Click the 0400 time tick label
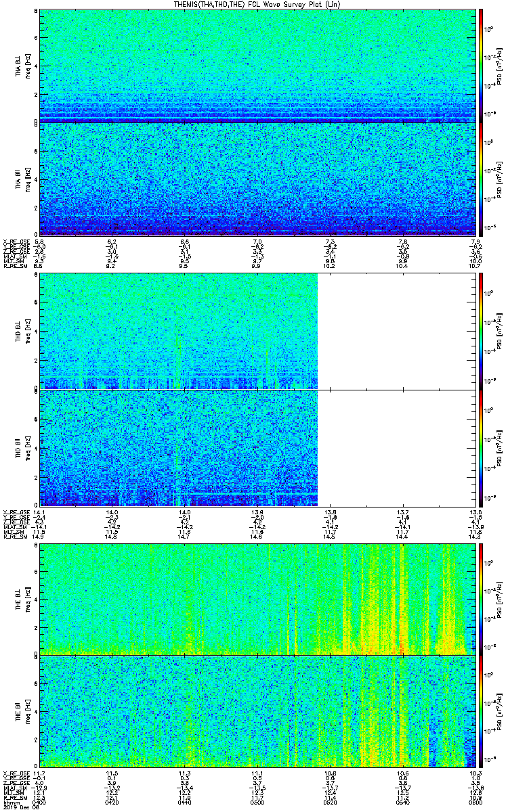 pos(40,803)
